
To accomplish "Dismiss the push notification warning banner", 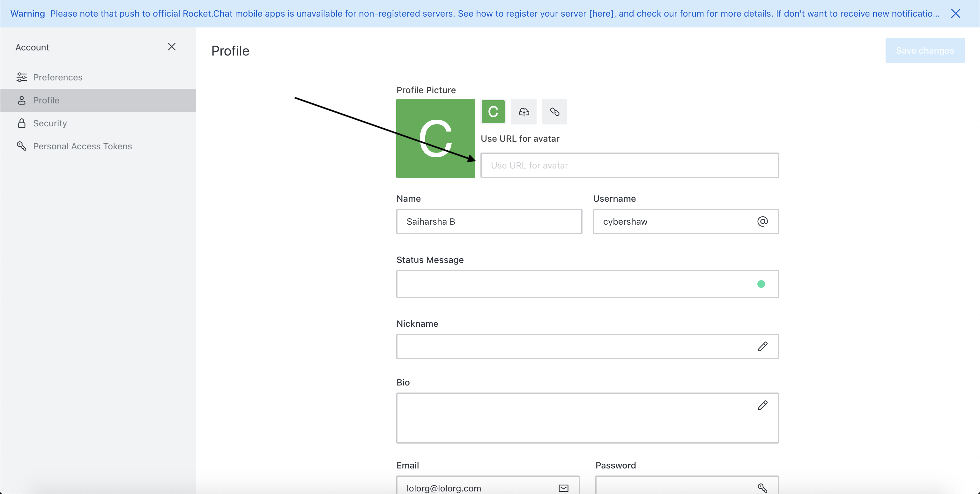I will tap(956, 13).
